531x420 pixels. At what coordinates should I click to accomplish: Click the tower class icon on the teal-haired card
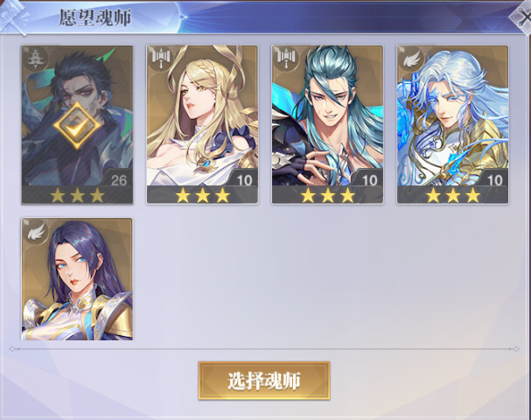click(x=286, y=58)
